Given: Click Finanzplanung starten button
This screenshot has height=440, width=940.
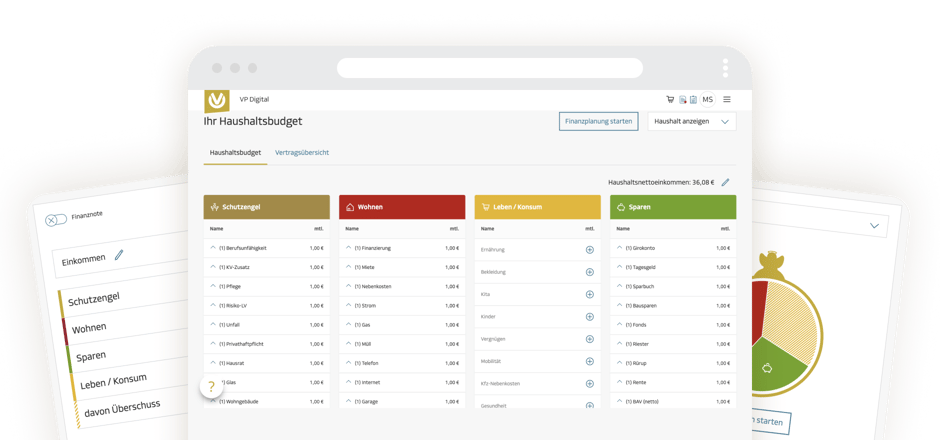Looking at the screenshot, I should point(599,121).
